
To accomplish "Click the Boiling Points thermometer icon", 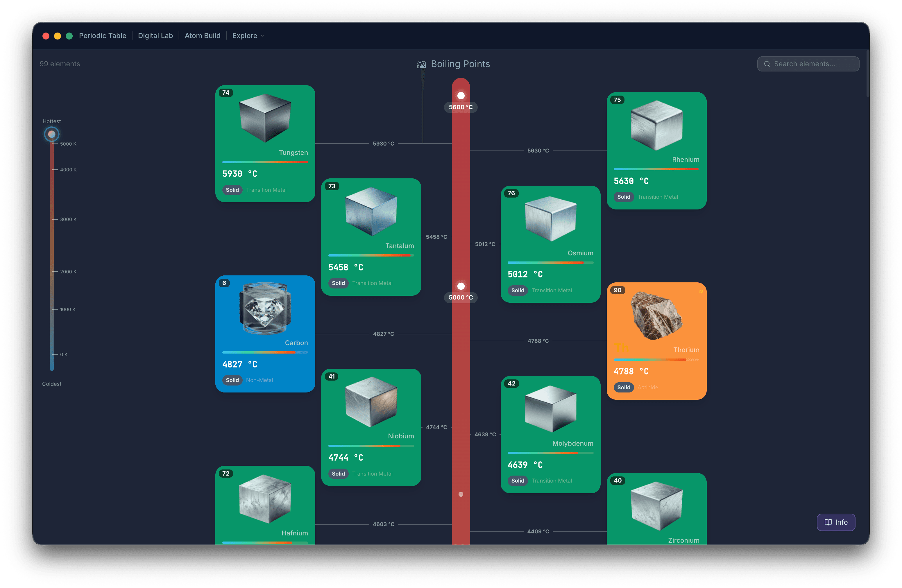I will click(421, 64).
